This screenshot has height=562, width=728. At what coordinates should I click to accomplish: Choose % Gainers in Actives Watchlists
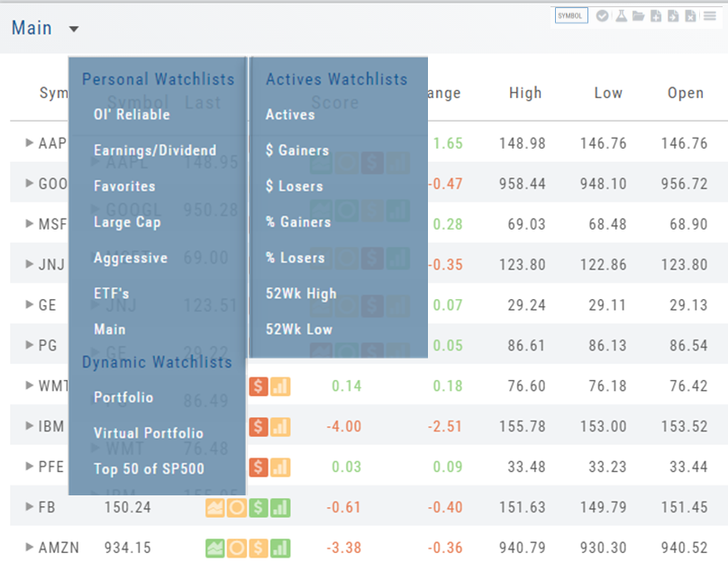297,222
